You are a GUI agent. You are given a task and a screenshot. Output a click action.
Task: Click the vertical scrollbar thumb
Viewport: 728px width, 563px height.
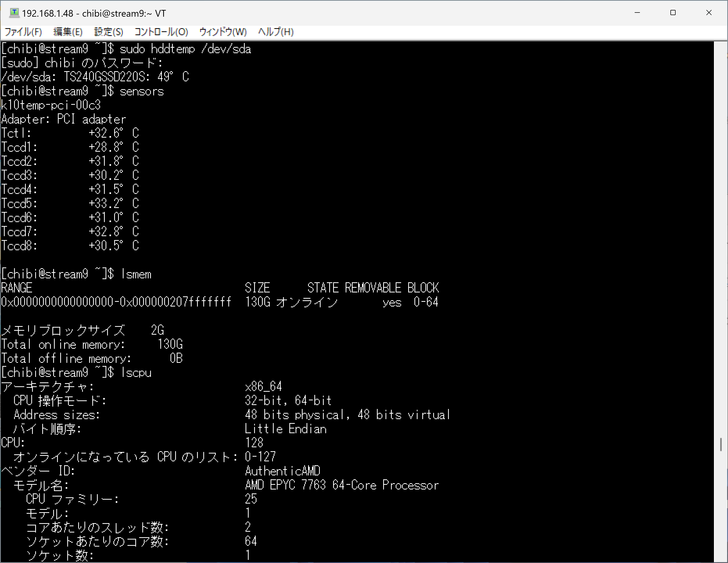tap(721, 444)
